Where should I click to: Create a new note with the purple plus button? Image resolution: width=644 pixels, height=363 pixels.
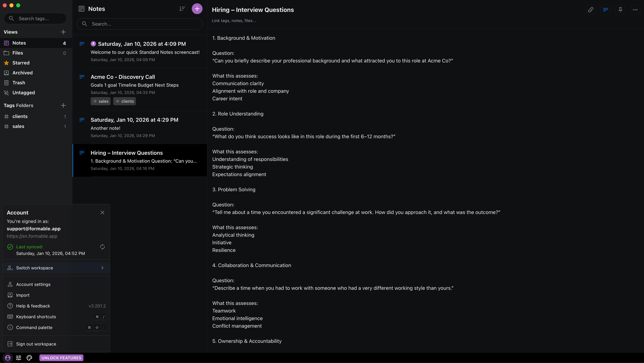197,9
